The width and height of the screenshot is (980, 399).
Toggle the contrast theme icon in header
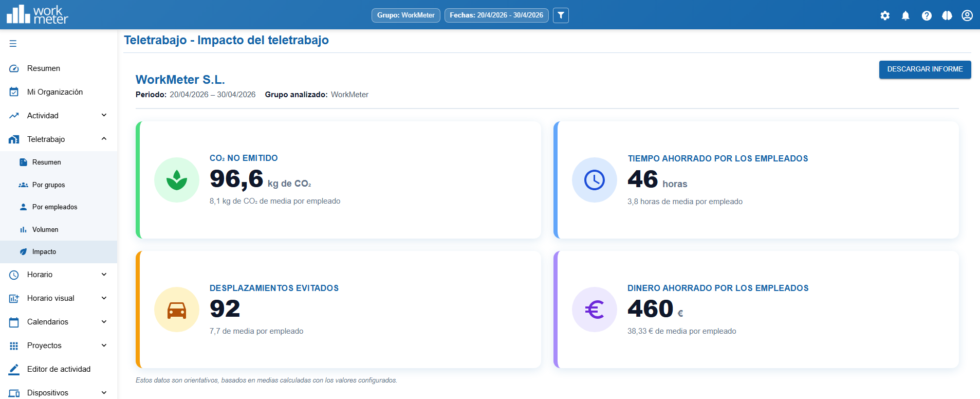point(947,15)
